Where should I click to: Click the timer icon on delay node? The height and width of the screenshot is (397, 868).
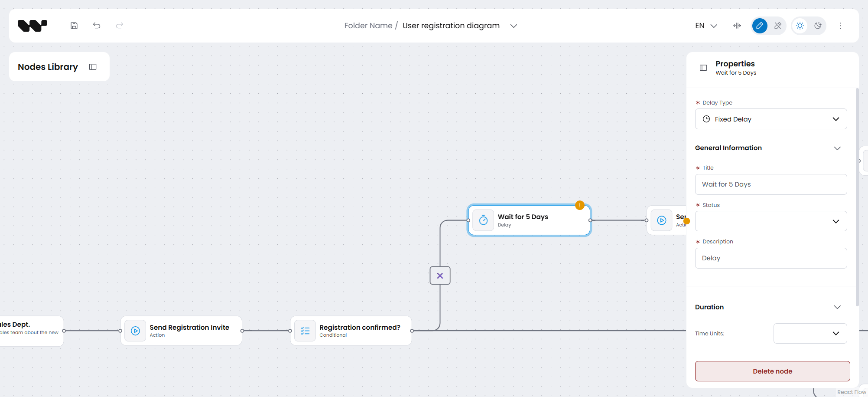click(x=483, y=220)
